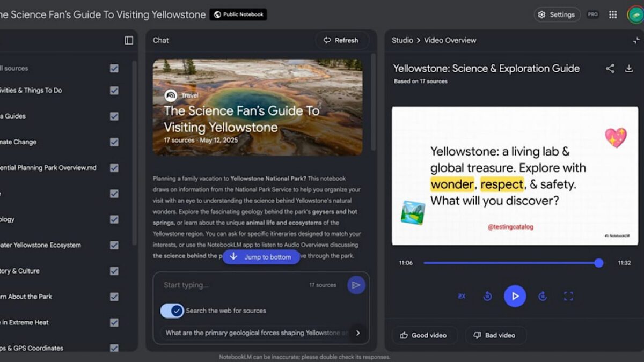Viewport: 644px width, 362px height.
Task: Go to Studio in breadcrumb
Action: point(402,40)
